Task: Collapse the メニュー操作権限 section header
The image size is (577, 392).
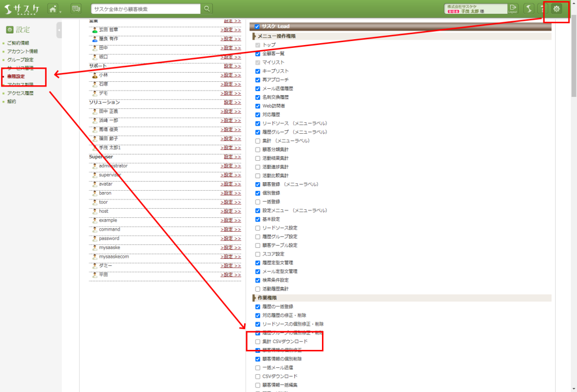Action: [x=276, y=36]
